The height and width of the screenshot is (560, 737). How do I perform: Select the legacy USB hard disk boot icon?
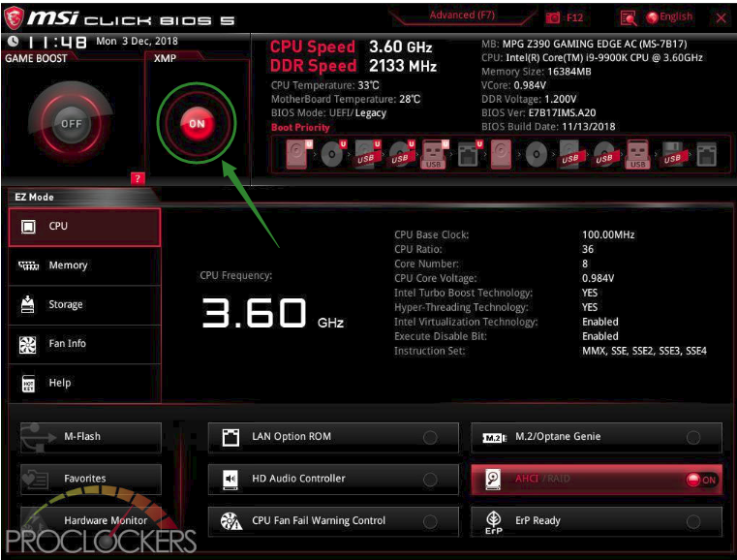pyautogui.click(x=570, y=154)
